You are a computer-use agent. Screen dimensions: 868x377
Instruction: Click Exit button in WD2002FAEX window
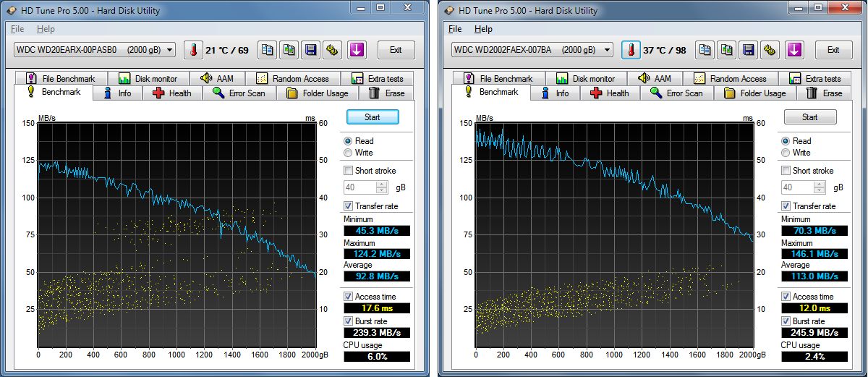833,50
